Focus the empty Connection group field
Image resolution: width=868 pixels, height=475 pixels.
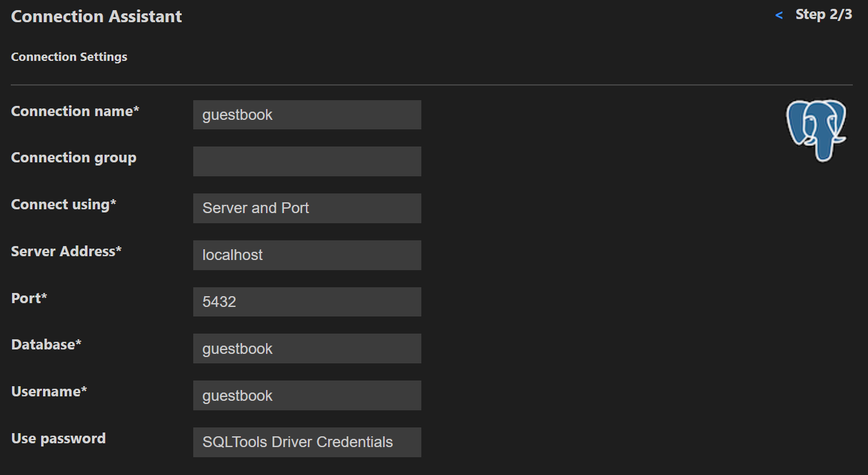point(307,161)
